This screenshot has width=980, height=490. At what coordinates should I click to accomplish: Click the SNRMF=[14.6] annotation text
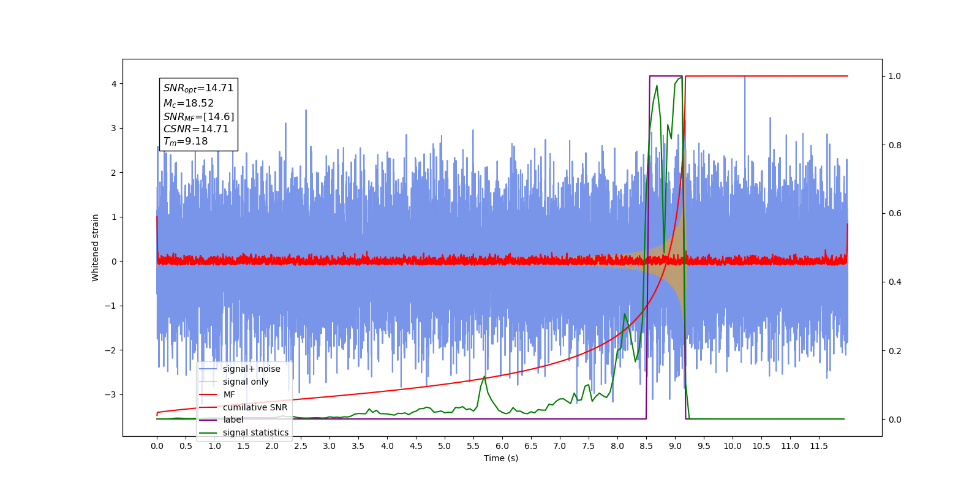point(198,116)
